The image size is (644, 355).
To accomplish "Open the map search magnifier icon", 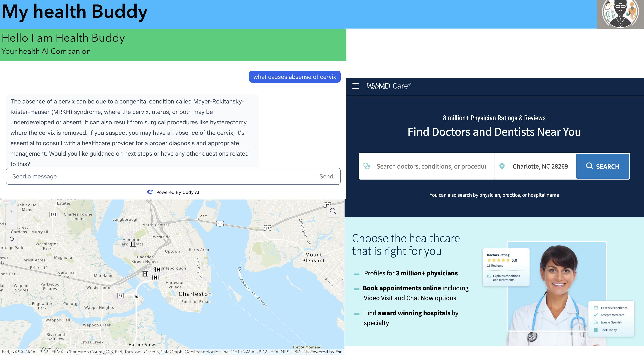I will pyautogui.click(x=333, y=211).
